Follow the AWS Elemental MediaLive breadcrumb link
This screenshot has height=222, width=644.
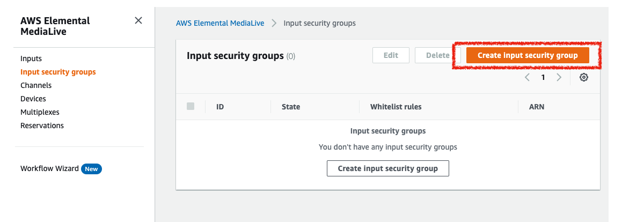[220, 23]
